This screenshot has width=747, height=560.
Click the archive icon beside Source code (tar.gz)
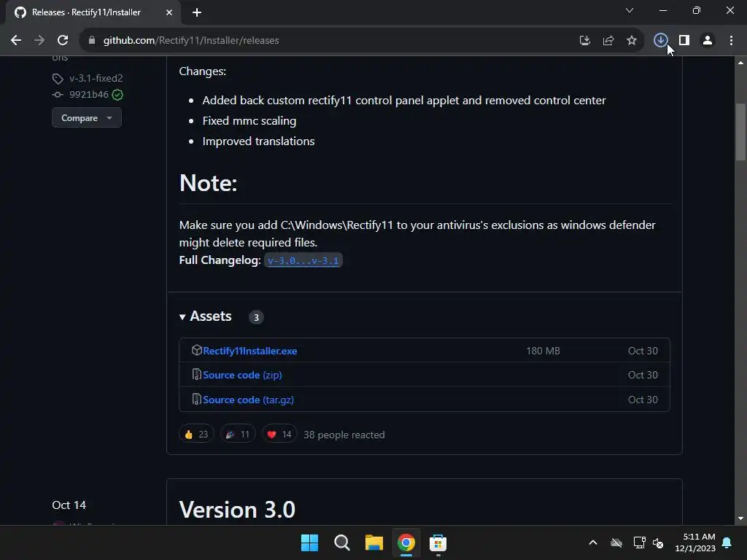(x=196, y=399)
